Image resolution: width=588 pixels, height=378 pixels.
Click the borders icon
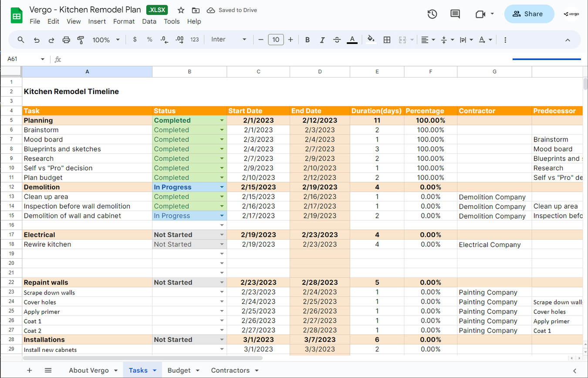[387, 40]
